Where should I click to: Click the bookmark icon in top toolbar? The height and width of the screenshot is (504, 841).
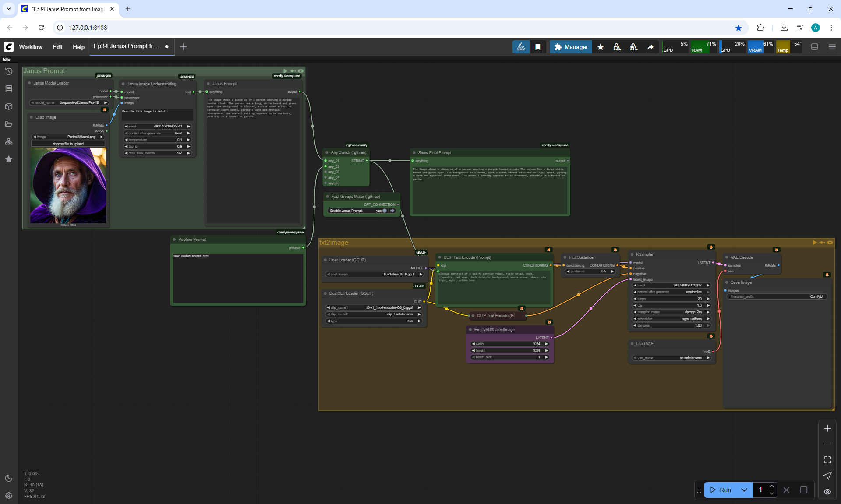click(x=538, y=47)
